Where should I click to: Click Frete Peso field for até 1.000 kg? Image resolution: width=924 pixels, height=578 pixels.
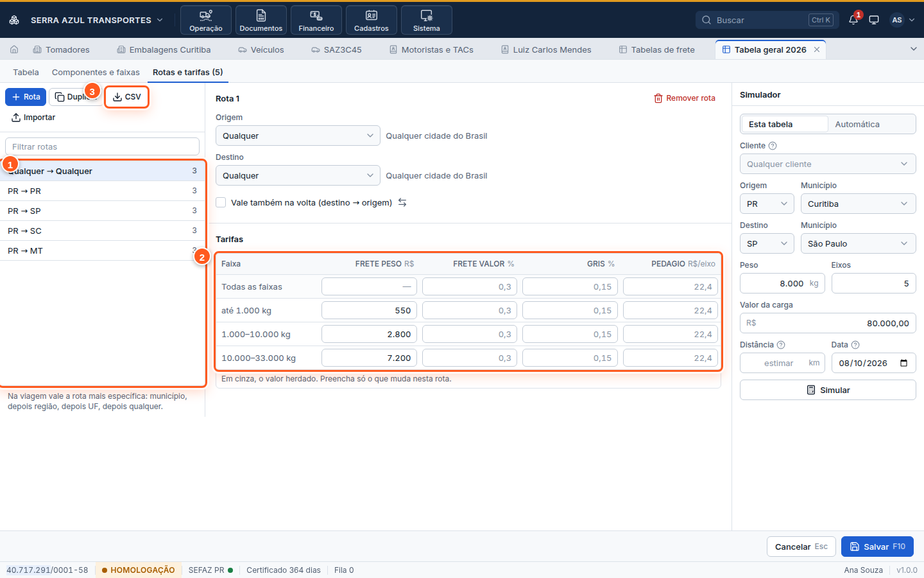point(369,310)
